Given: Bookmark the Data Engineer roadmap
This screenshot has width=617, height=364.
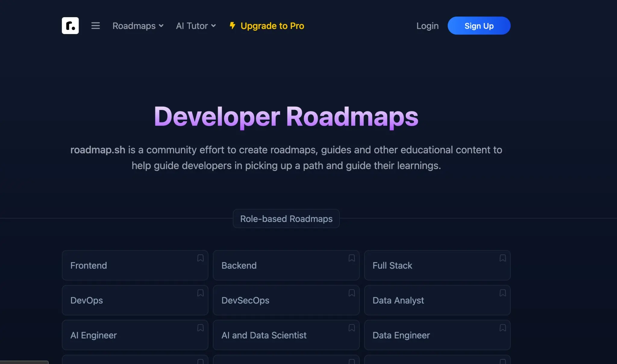Looking at the screenshot, I should click(x=503, y=328).
